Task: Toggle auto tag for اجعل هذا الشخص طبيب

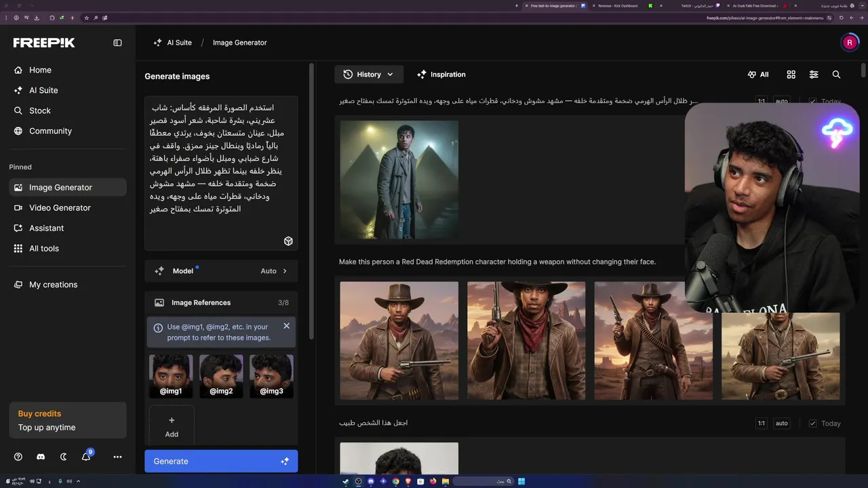Action: click(x=782, y=424)
